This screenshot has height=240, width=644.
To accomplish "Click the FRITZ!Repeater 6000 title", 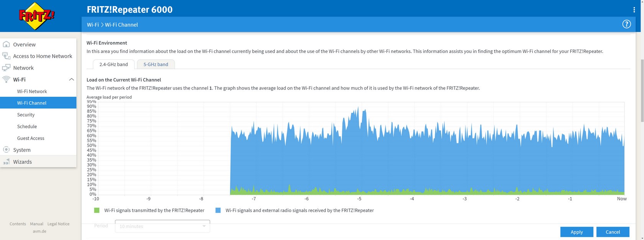I will point(130,10).
